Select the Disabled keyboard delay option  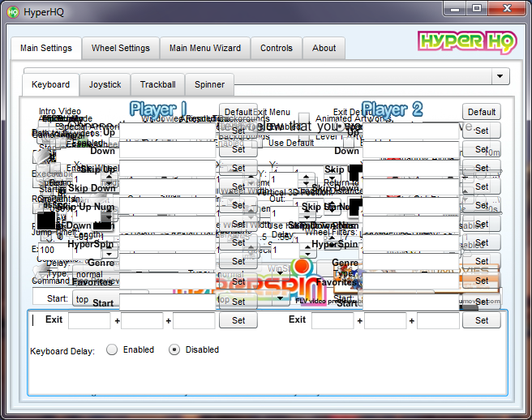coord(174,349)
